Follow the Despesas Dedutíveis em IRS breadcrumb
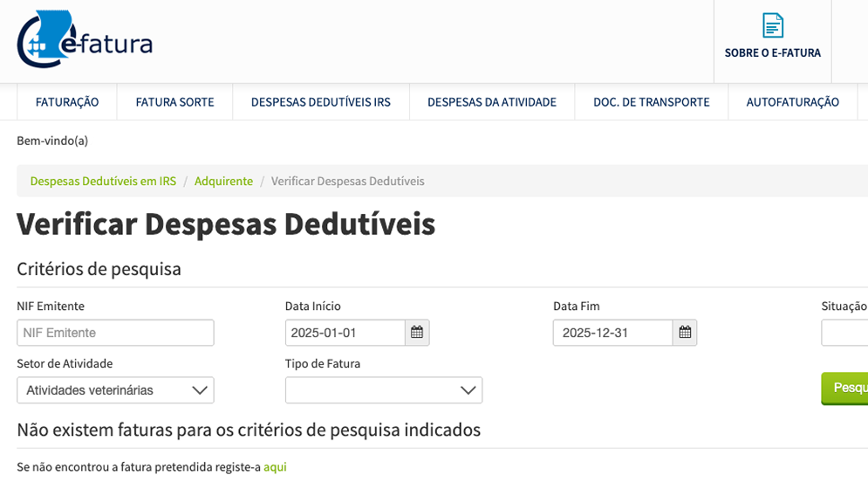 click(103, 181)
